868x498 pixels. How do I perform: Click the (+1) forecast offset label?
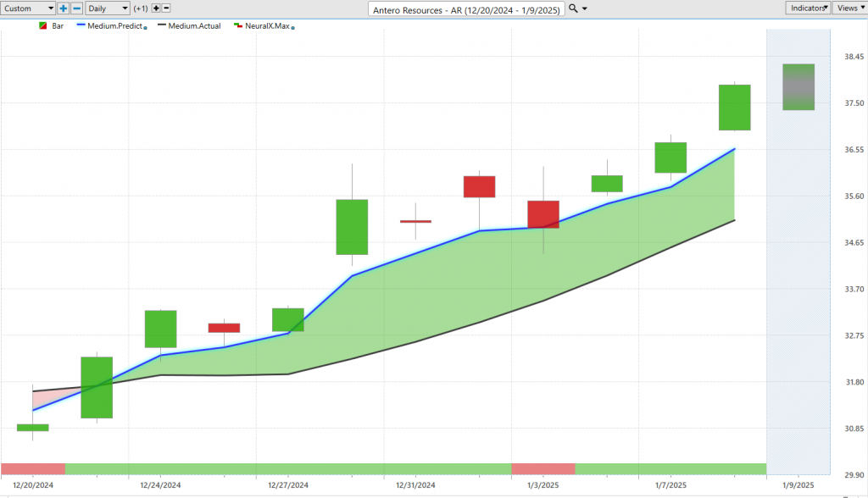pos(141,8)
